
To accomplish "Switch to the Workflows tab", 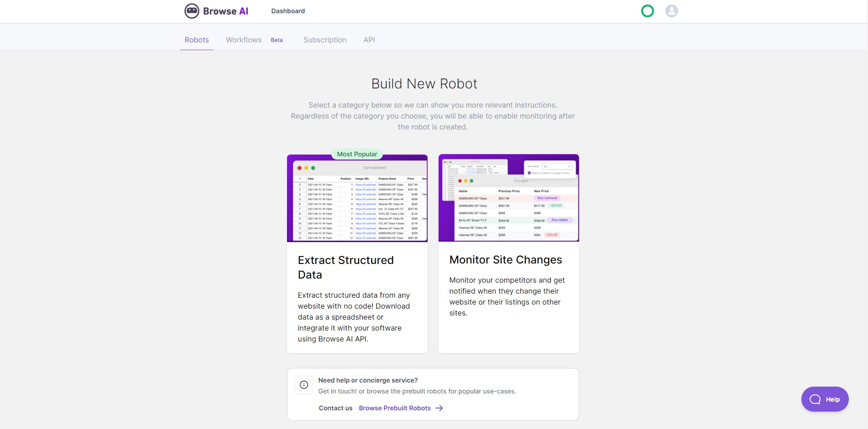I will click(x=244, y=40).
